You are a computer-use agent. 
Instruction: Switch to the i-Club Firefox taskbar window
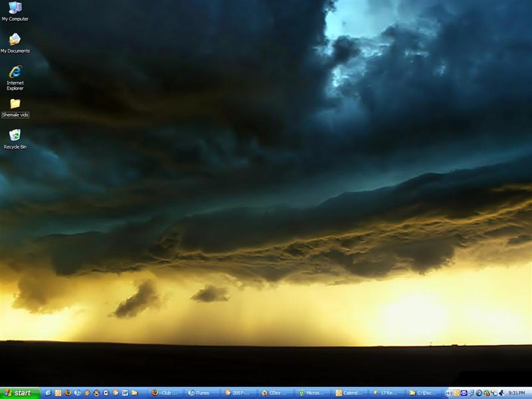point(165,393)
